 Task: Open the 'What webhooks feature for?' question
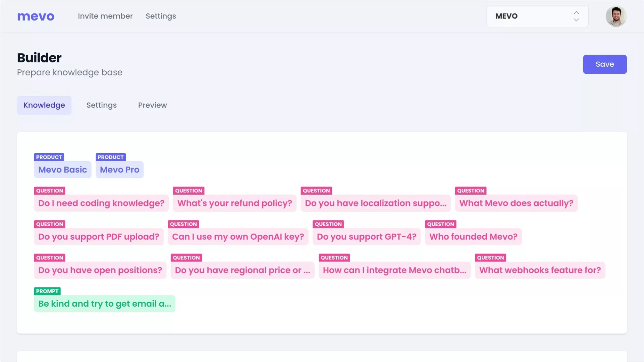click(540, 270)
